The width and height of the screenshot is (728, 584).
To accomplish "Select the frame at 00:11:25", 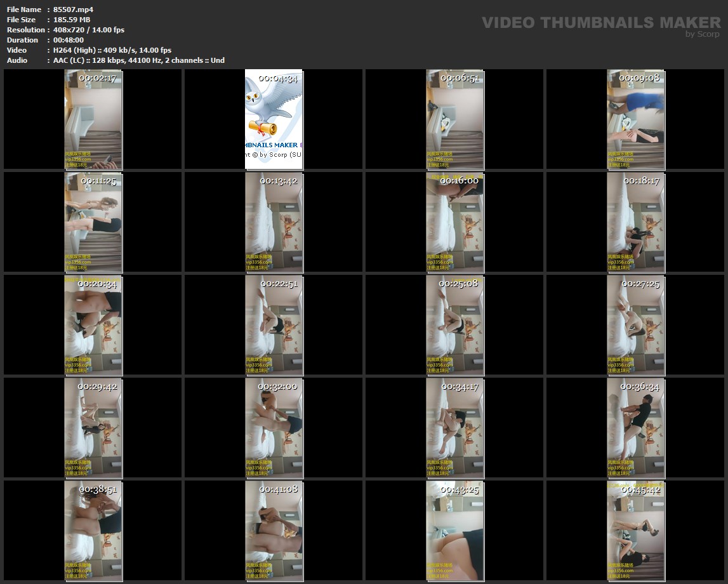I will [93, 222].
